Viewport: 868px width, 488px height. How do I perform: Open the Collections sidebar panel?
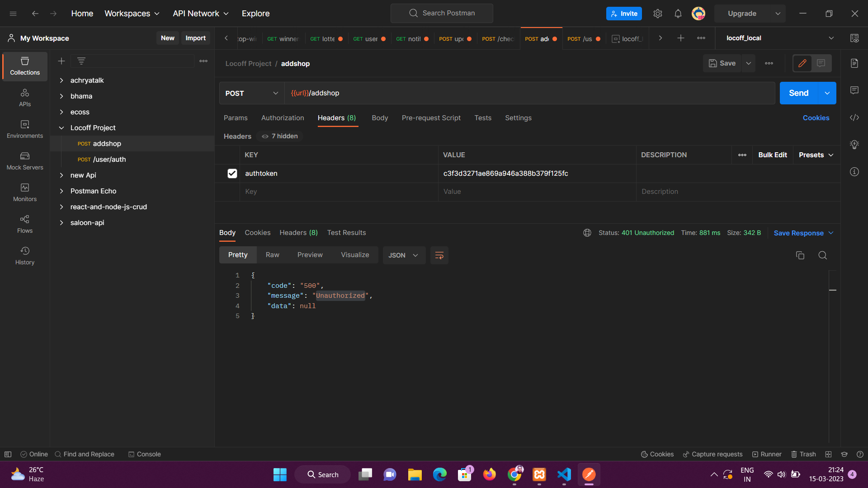[x=25, y=66]
